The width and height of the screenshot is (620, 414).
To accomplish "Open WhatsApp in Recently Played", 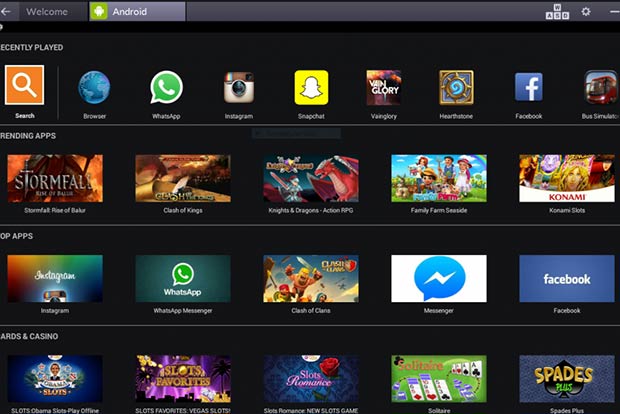I will [166, 87].
